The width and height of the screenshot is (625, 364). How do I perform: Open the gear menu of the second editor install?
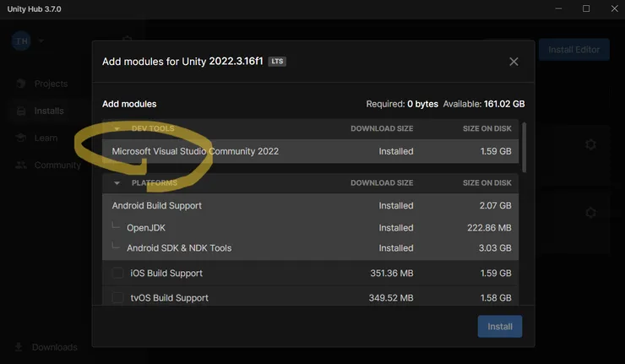coord(590,213)
